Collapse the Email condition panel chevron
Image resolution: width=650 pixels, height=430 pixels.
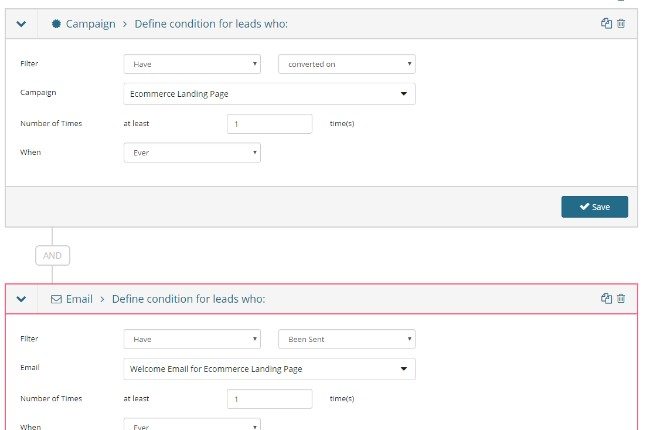22,299
